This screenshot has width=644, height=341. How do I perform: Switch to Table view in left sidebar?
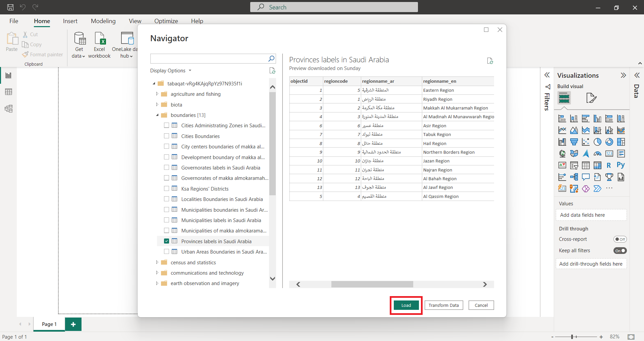9,92
